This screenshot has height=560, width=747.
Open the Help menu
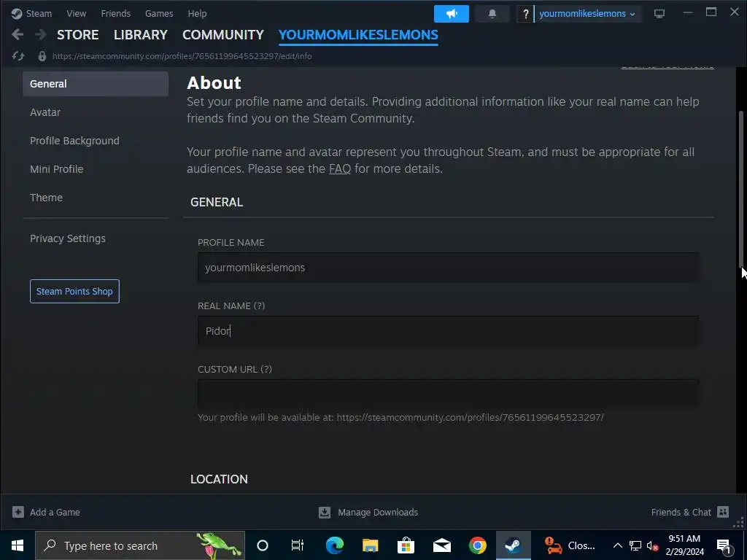tap(197, 13)
